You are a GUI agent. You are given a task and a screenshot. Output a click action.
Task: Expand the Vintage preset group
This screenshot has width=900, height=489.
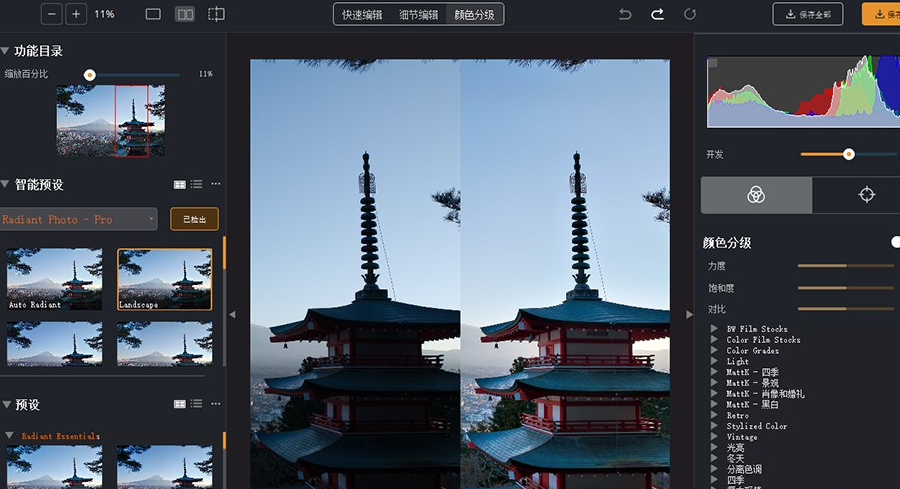(x=714, y=437)
